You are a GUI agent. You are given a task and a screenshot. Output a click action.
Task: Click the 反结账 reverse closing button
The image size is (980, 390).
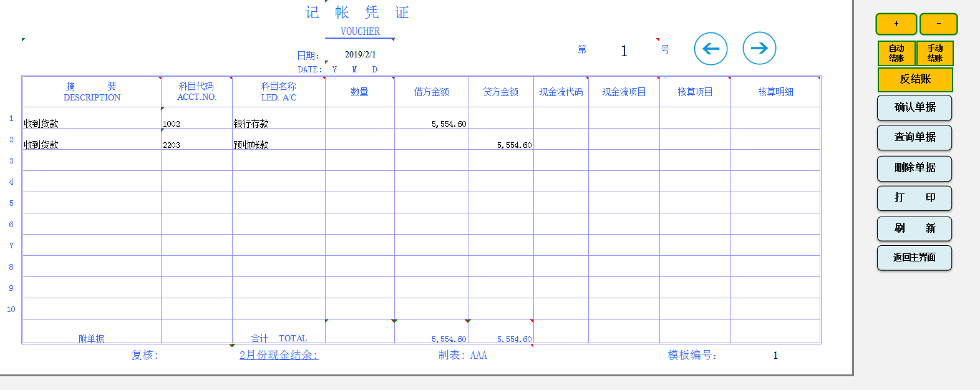click(915, 79)
